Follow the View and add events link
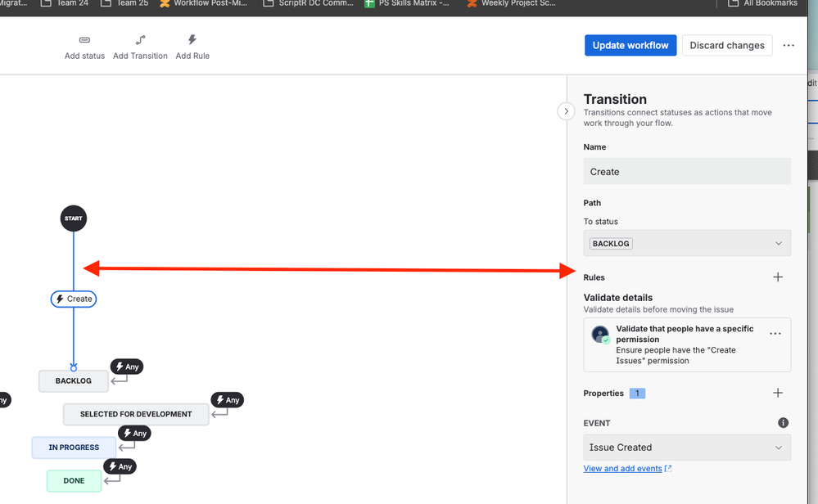The height and width of the screenshot is (504, 818). click(x=621, y=466)
